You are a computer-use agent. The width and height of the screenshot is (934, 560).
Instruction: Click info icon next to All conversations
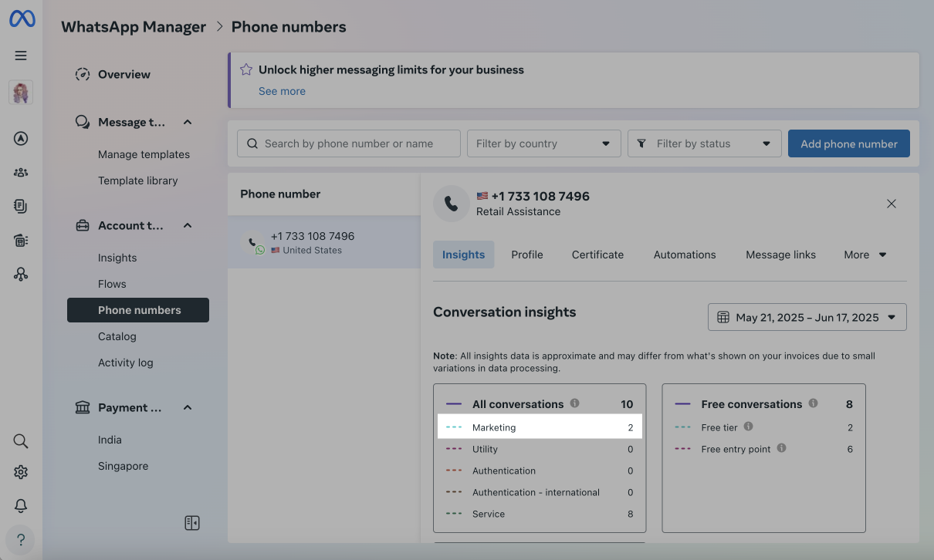[574, 403]
